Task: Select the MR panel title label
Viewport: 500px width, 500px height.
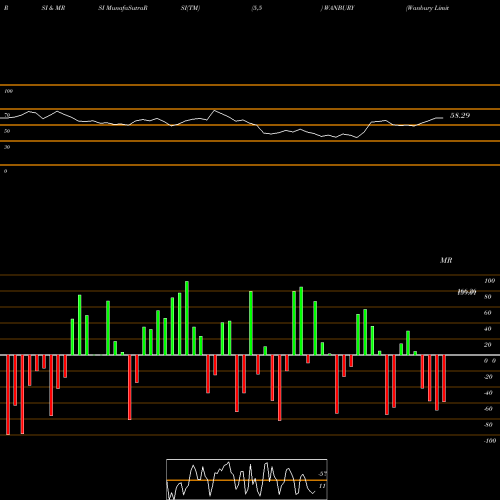Action: pos(446,260)
